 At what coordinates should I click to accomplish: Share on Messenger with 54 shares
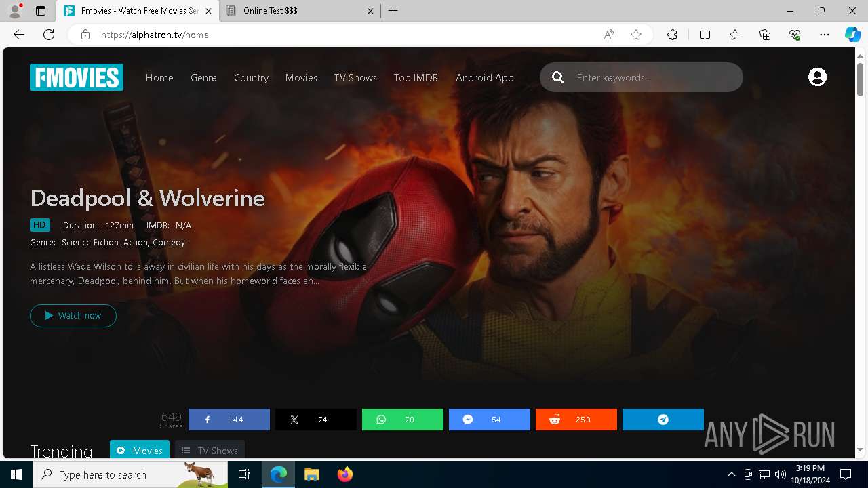pos(490,420)
